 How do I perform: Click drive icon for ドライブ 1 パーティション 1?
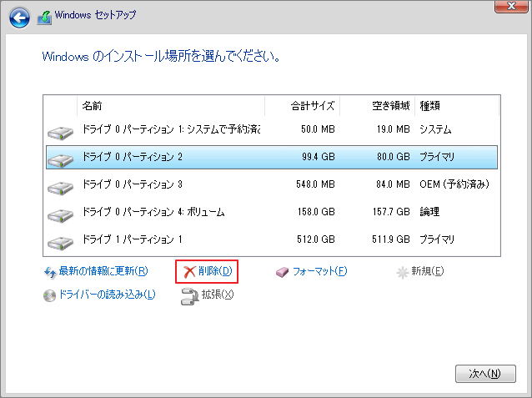(x=60, y=243)
